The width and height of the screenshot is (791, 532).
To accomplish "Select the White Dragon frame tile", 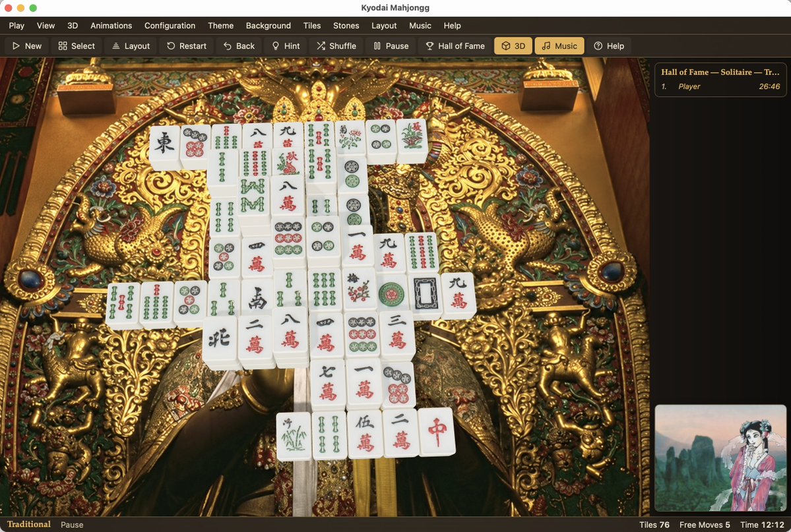I will pyautogui.click(x=425, y=293).
